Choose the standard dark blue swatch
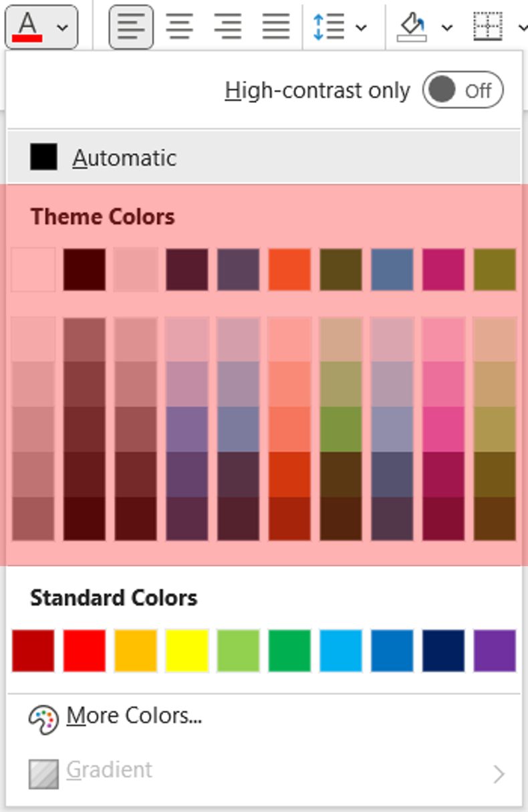 click(x=443, y=650)
